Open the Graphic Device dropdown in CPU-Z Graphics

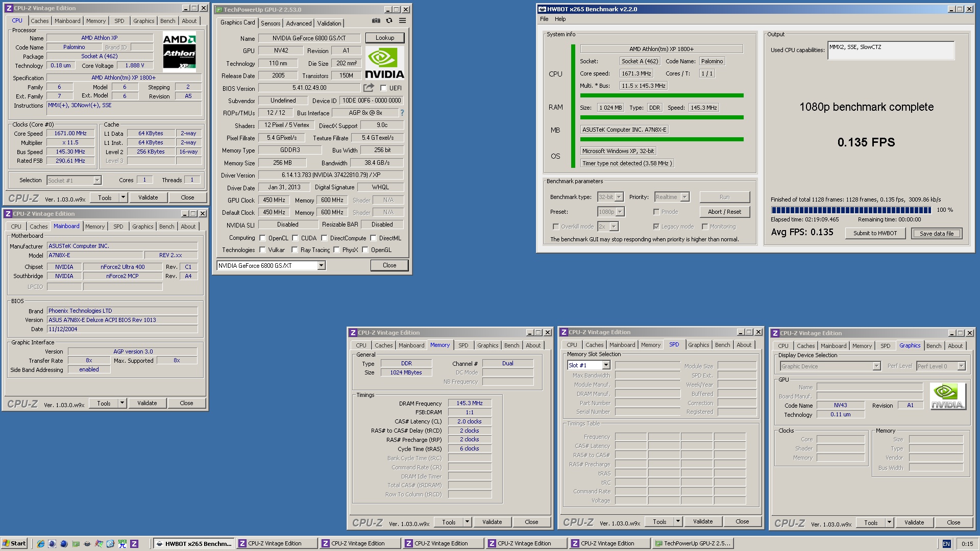[x=876, y=366]
